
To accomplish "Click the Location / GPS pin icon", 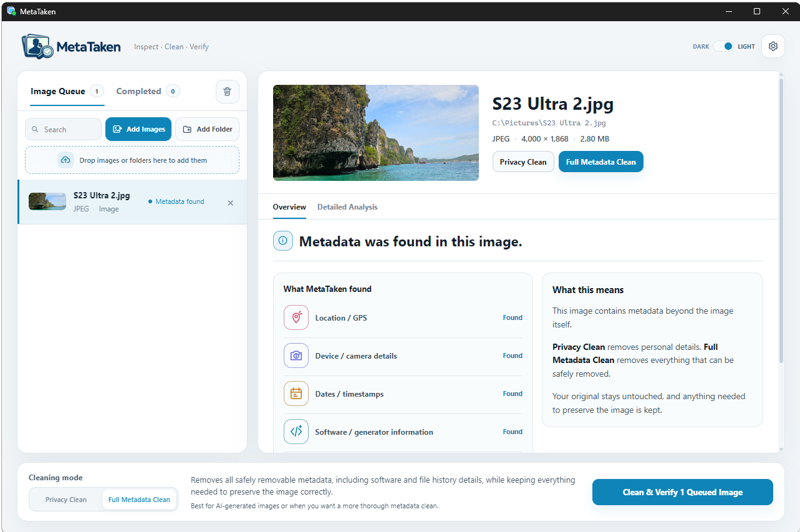I will (x=296, y=317).
